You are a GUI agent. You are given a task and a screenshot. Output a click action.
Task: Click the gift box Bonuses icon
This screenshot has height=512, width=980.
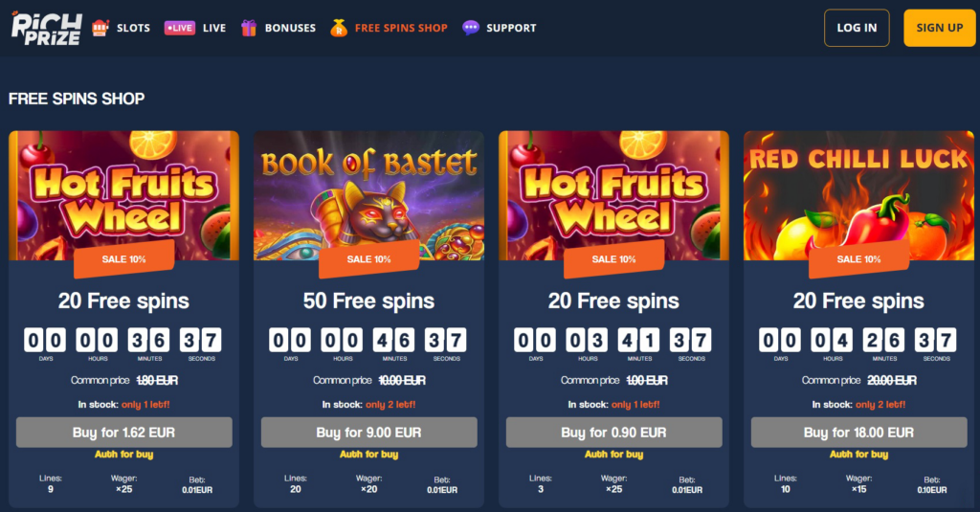coord(249,28)
